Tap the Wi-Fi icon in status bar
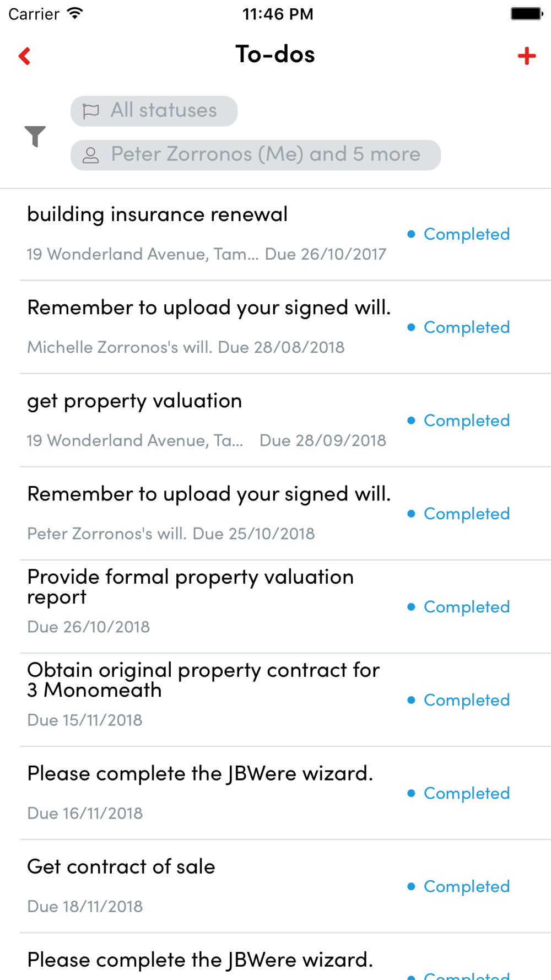This screenshot has width=551, height=980. pos(74,13)
